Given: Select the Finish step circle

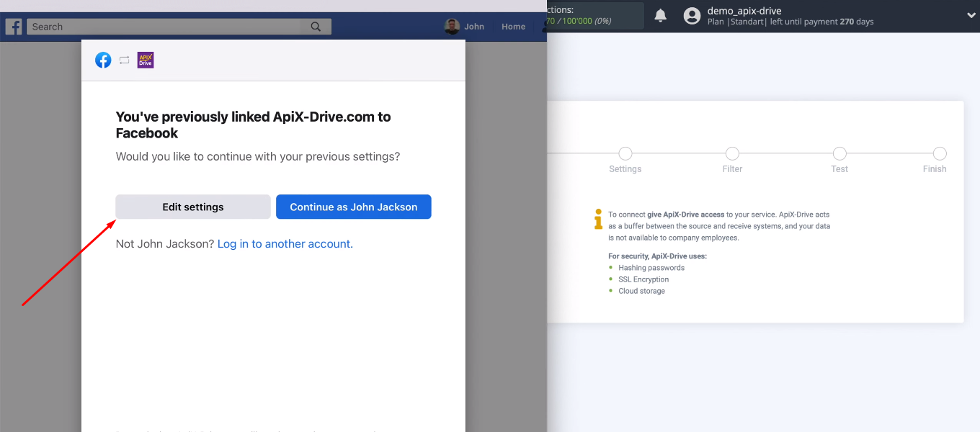Looking at the screenshot, I should (x=940, y=153).
